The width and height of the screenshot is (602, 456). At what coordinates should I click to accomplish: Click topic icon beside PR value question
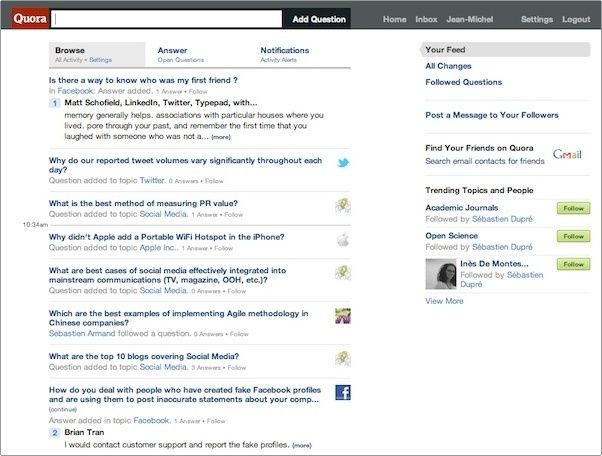[343, 206]
